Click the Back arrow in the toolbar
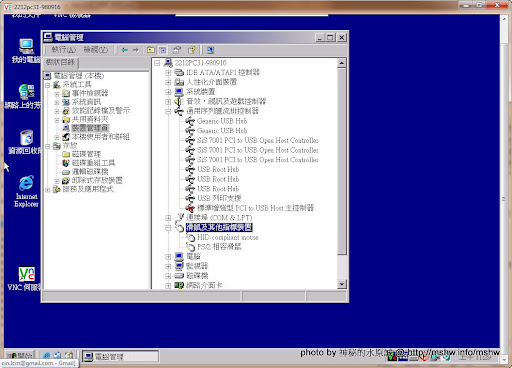 [125, 50]
